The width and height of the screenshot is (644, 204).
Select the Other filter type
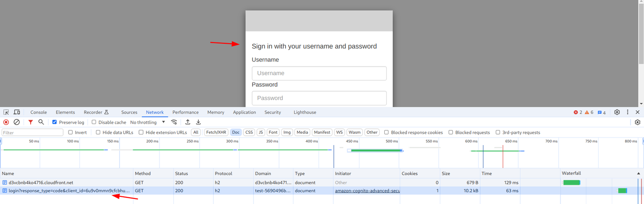(372, 132)
